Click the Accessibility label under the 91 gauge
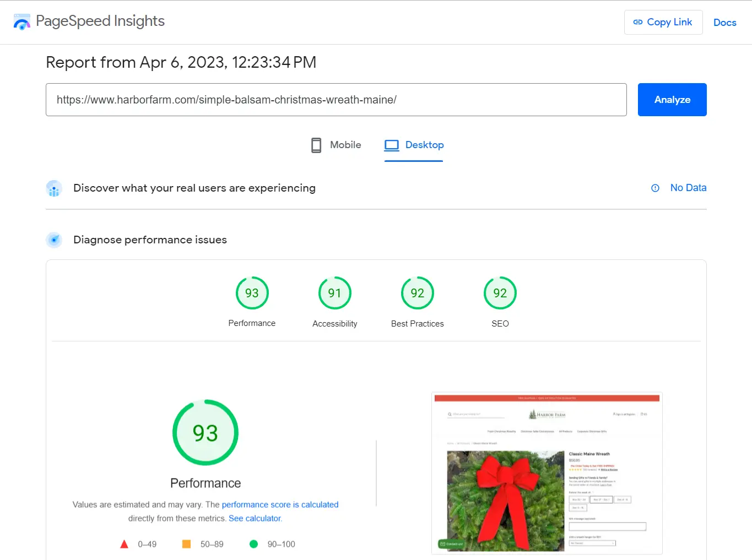Image resolution: width=752 pixels, height=560 pixels. (335, 324)
